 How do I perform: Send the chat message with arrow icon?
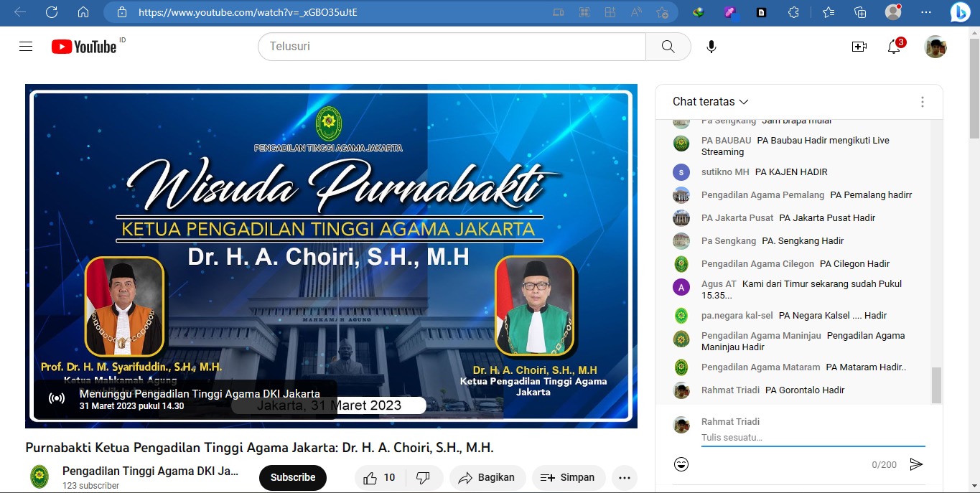(x=916, y=464)
